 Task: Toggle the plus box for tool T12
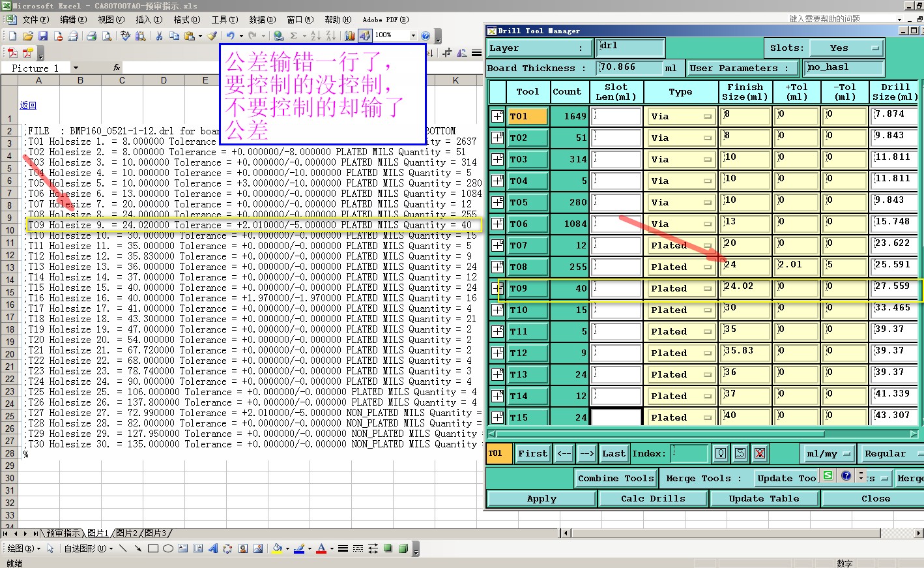click(497, 353)
